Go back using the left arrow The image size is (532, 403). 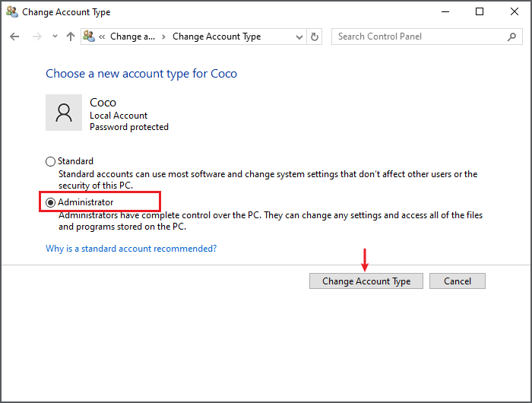click(14, 36)
